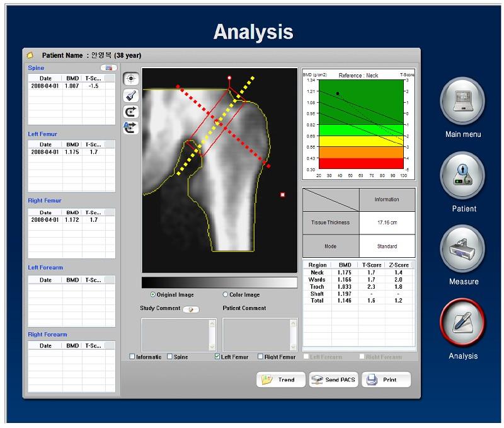Click the rotate arrow tool icon
Screen dimensions: 504x428
[x=131, y=112]
